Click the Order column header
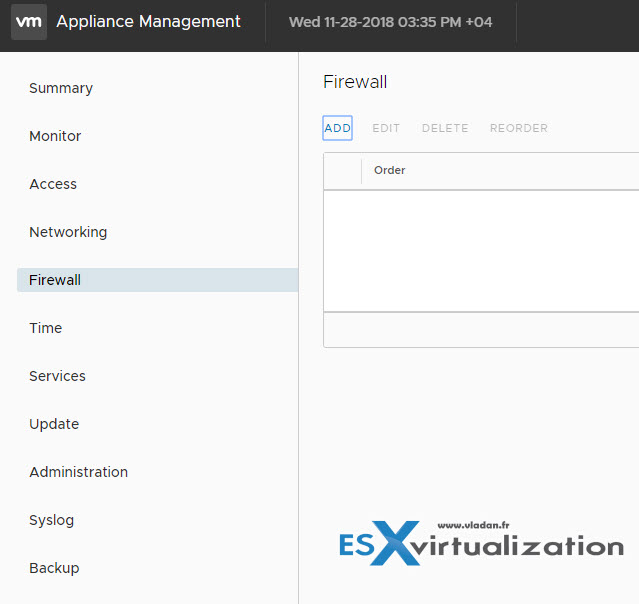 [390, 171]
